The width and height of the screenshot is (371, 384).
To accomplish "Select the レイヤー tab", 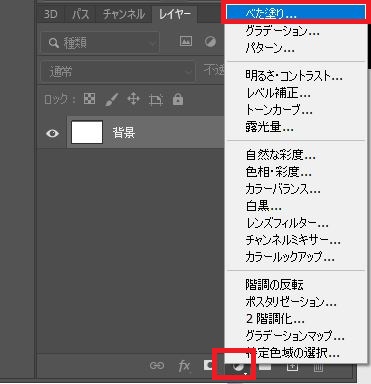I will tap(174, 14).
